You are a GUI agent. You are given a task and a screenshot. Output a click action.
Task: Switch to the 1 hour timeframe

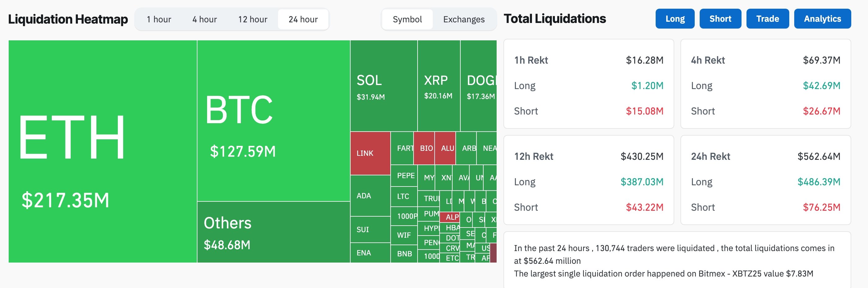[158, 19]
